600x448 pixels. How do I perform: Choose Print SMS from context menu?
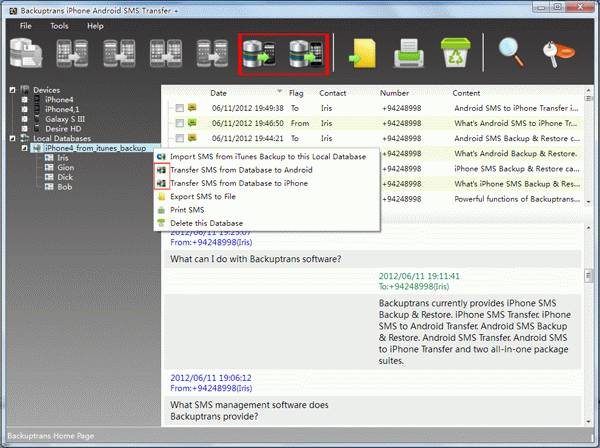(x=267, y=210)
